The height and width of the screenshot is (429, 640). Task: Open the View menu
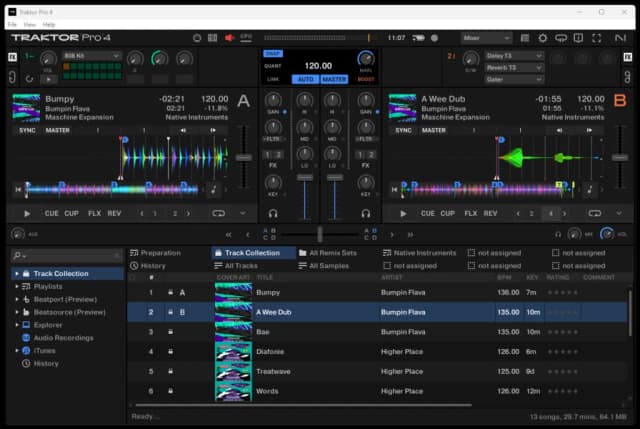pos(29,24)
